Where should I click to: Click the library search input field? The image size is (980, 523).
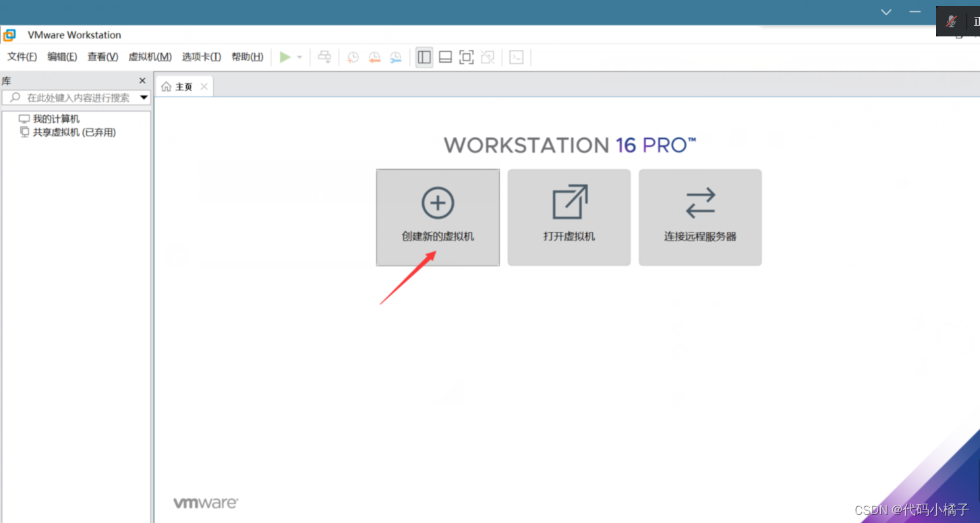[76, 98]
